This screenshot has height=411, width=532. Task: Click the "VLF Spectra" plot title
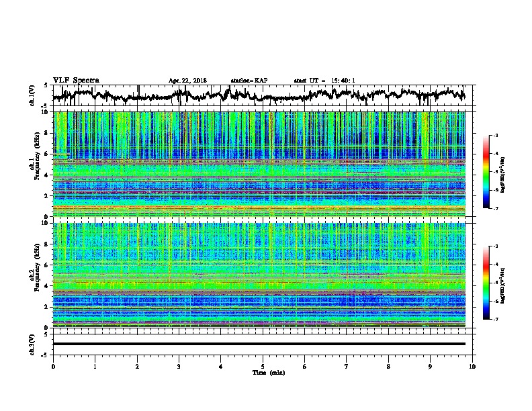76,81
